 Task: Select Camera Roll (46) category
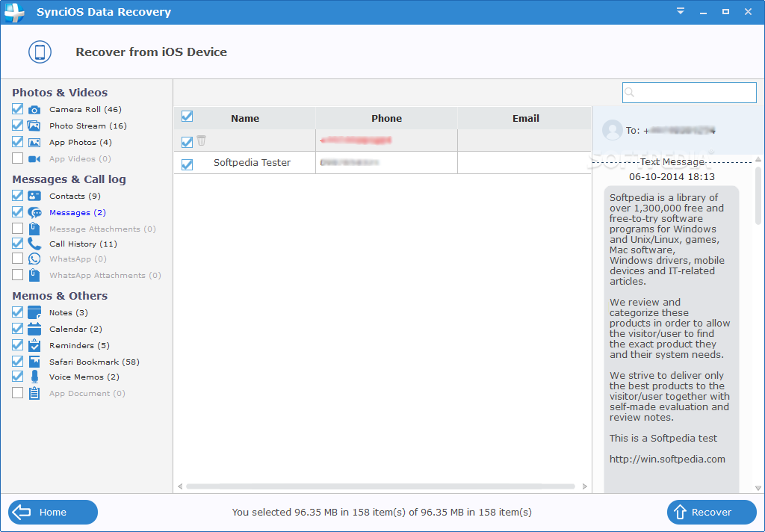(x=85, y=109)
